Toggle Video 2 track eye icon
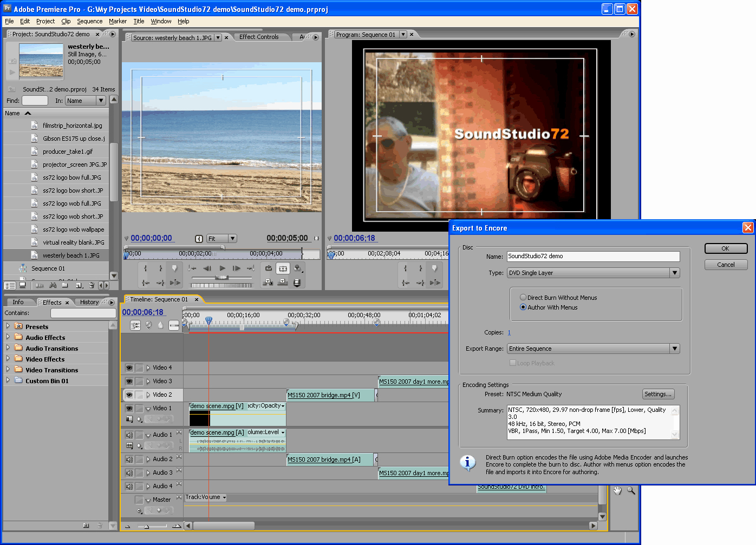Screen dimensions: 756x545 [x=129, y=395]
